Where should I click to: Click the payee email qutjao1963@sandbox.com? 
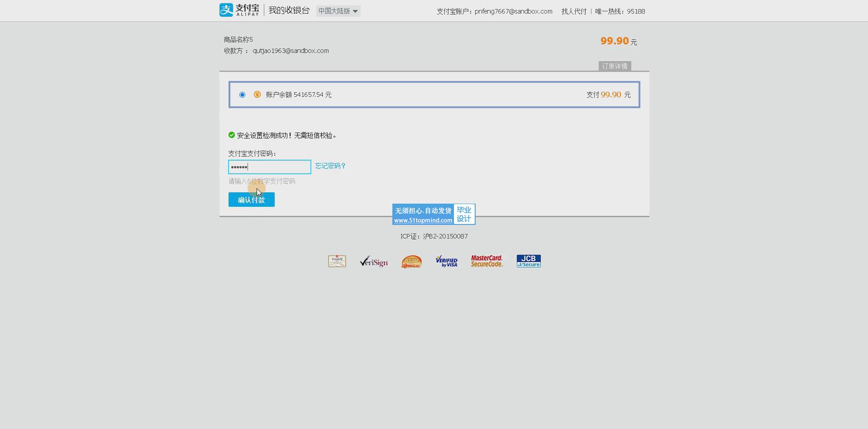click(291, 51)
